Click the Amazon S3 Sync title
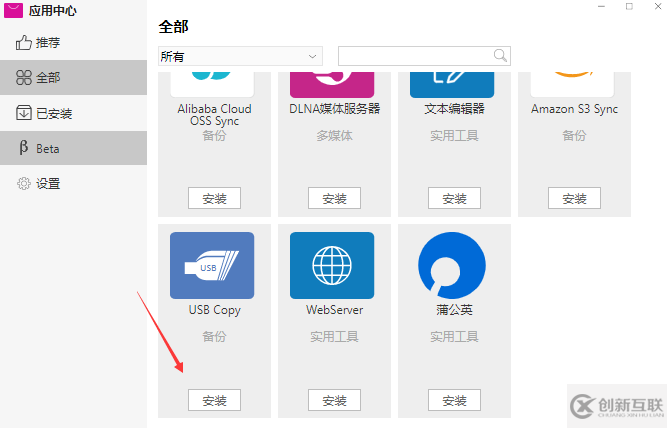This screenshot has width=667, height=428. click(x=574, y=109)
